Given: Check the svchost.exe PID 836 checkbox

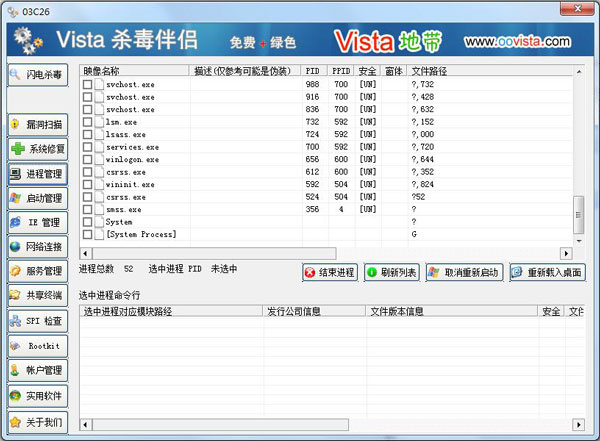Looking at the screenshot, I should [x=87, y=109].
